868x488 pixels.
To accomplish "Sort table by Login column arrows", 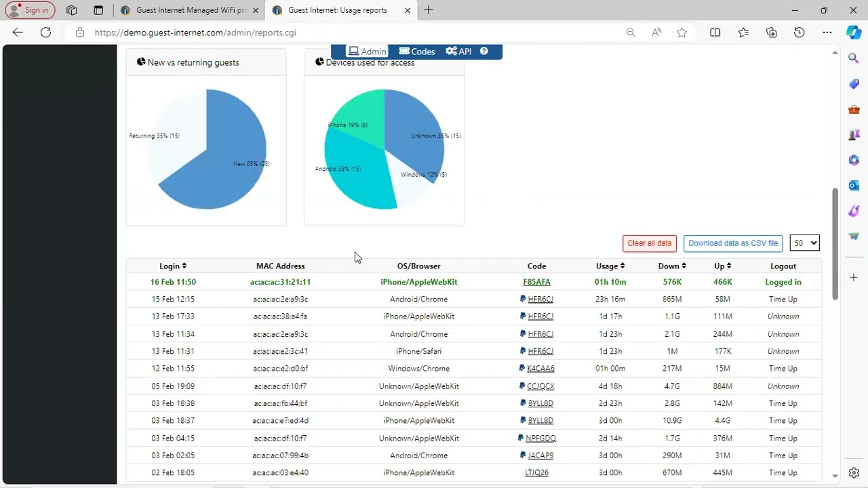I will (x=184, y=266).
